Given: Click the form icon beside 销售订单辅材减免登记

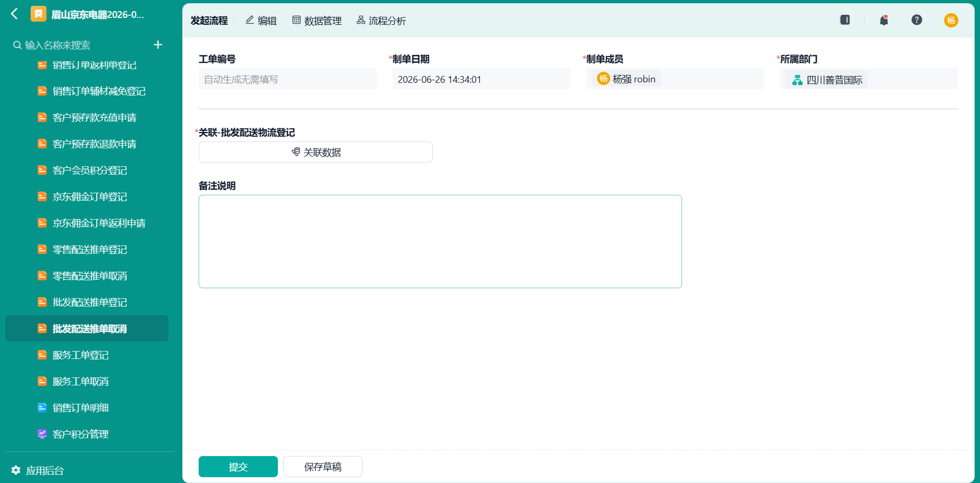Looking at the screenshot, I should point(42,91).
